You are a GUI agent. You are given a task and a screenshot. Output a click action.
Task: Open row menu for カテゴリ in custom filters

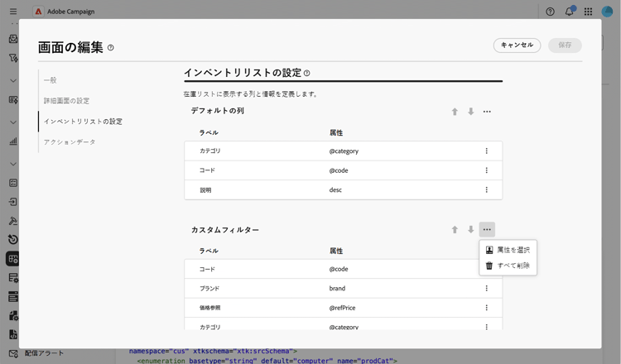pyautogui.click(x=486, y=327)
